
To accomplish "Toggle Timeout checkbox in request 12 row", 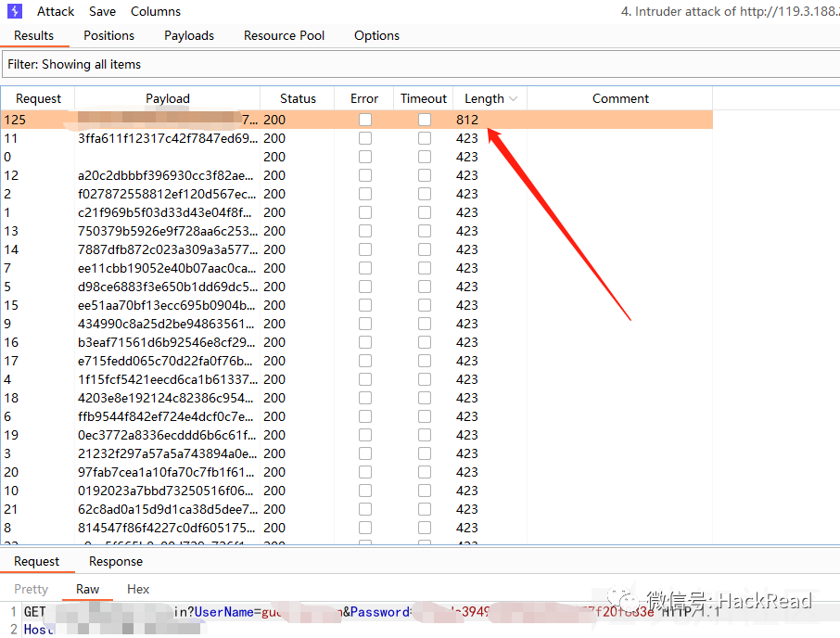I will click(x=425, y=175).
